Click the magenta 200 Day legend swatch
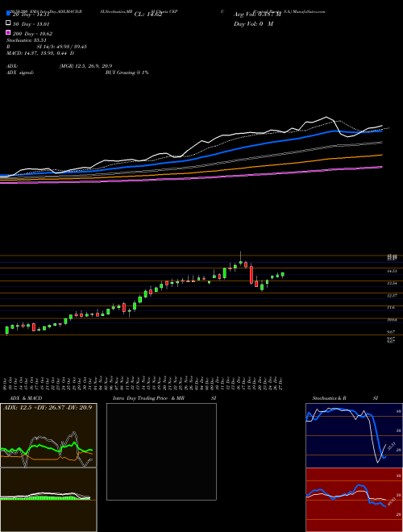This screenshot has height=532, width=403. 8,32
